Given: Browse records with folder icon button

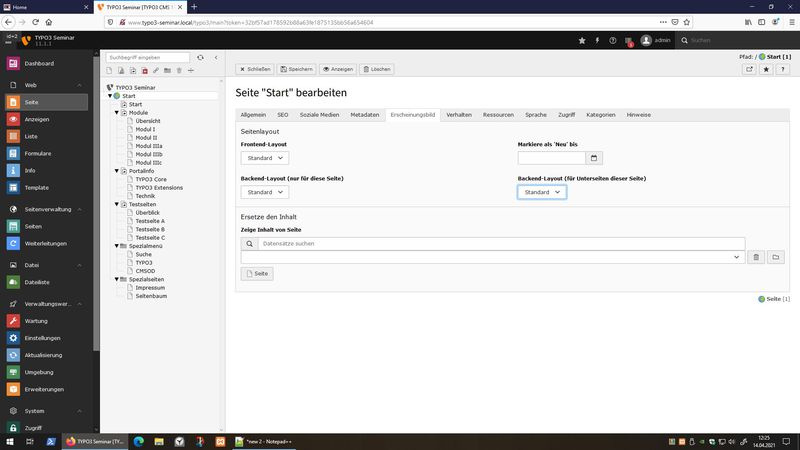Looking at the screenshot, I should pyautogui.click(x=776, y=257).
